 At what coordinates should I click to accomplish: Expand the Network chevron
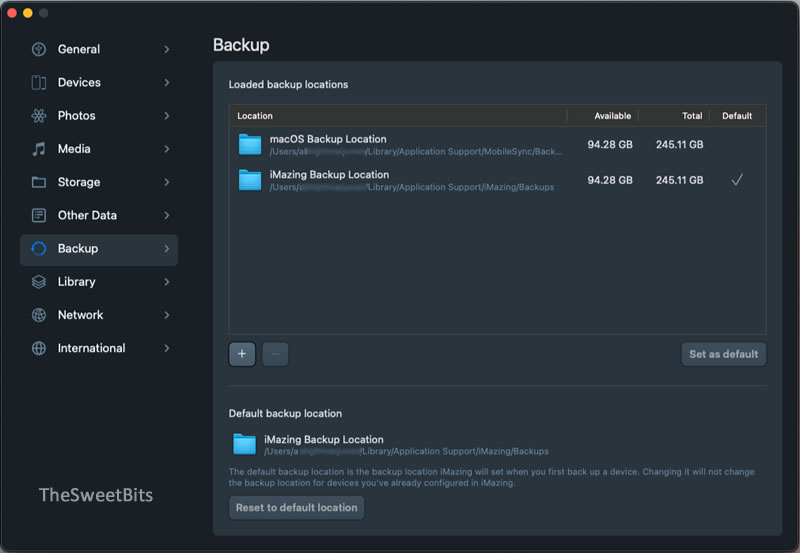tap(167, 315)
